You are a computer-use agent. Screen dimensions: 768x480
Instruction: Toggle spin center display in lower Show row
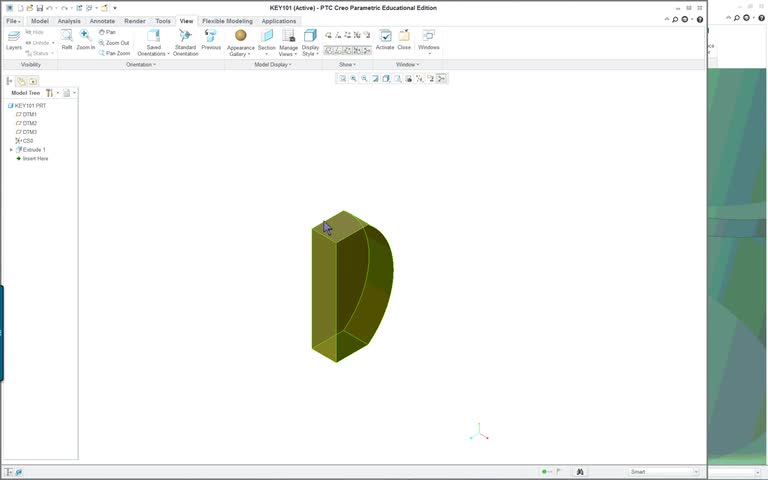coord(367,50)
